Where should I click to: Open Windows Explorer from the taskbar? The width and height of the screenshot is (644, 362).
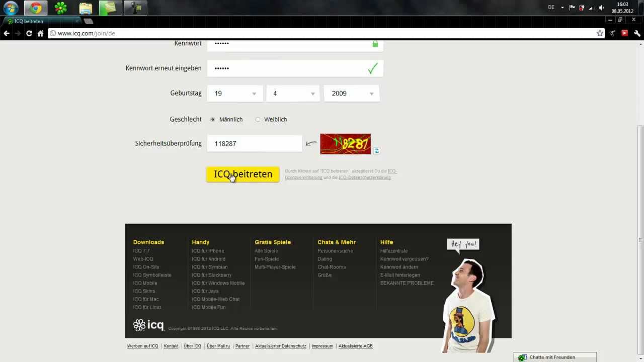(x=86, y=8)
